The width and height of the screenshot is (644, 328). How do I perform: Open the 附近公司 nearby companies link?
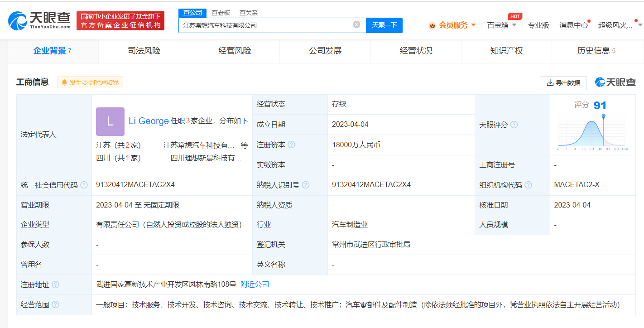click(255, 285)
